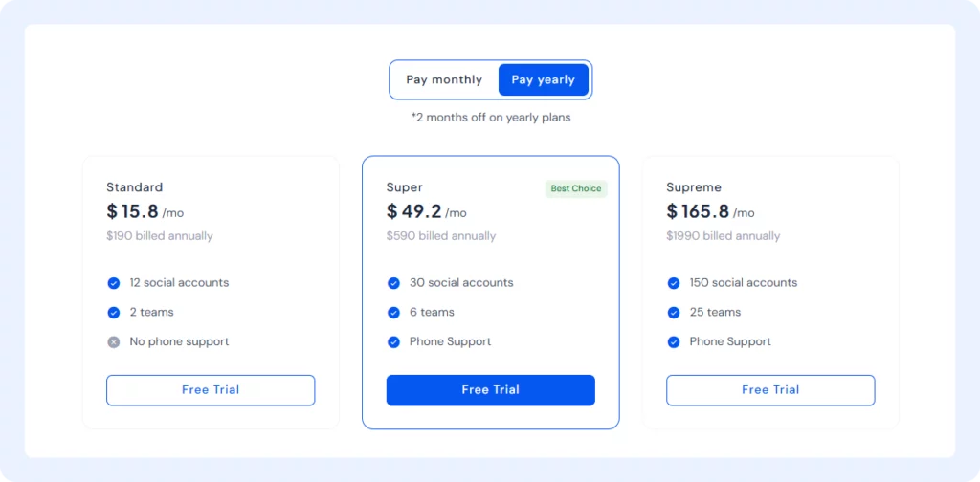The width and height of the screenshot is (980, 482).
Task: Click gray X icon by No phone support
Action: [114, 342]
